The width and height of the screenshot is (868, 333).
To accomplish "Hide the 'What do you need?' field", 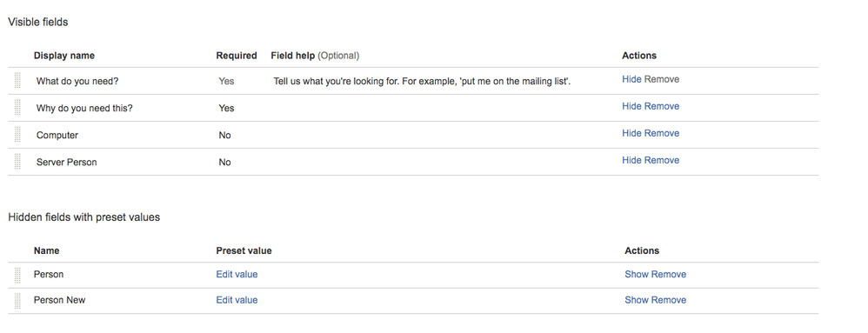I will tap(631, 79).
